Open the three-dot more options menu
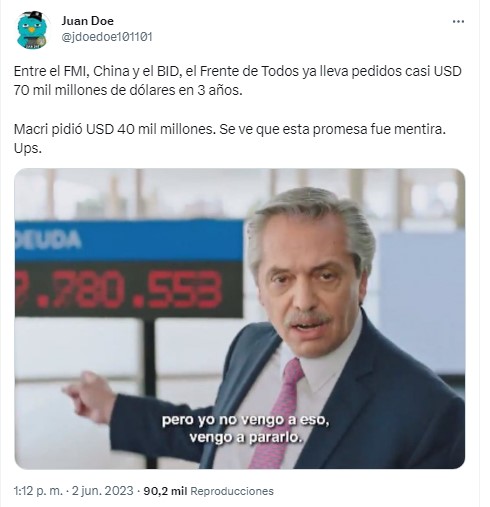Image resolution: width=490 pixels, height=507 pixels. click(458, 22)
